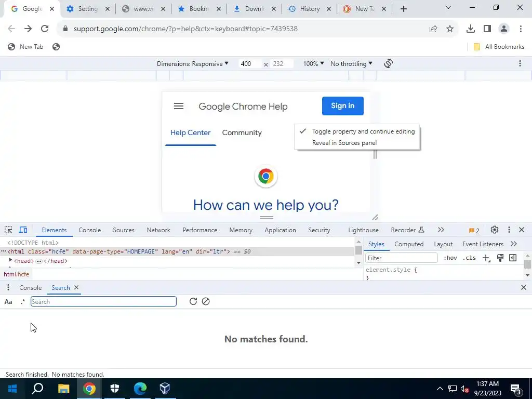Toggle the device toolbar icon
Viewport: 532px width, 399px height.
coord(23,230)
